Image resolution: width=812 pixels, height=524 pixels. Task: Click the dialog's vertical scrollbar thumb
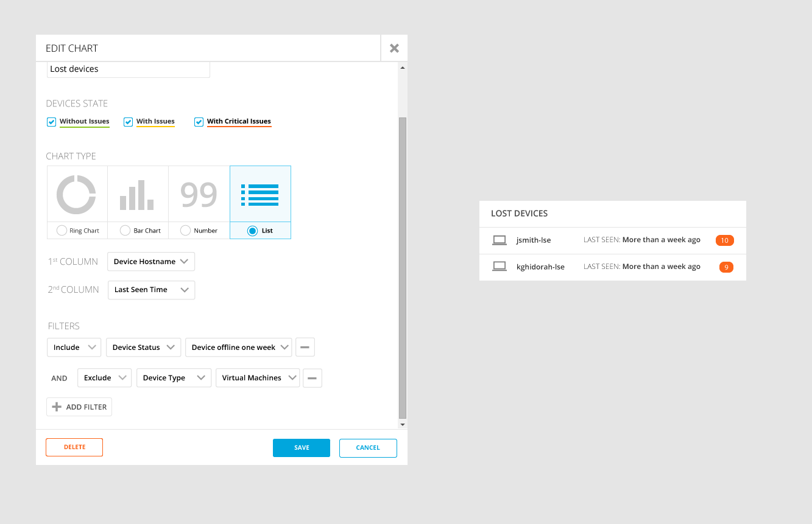tap(402, 268)
